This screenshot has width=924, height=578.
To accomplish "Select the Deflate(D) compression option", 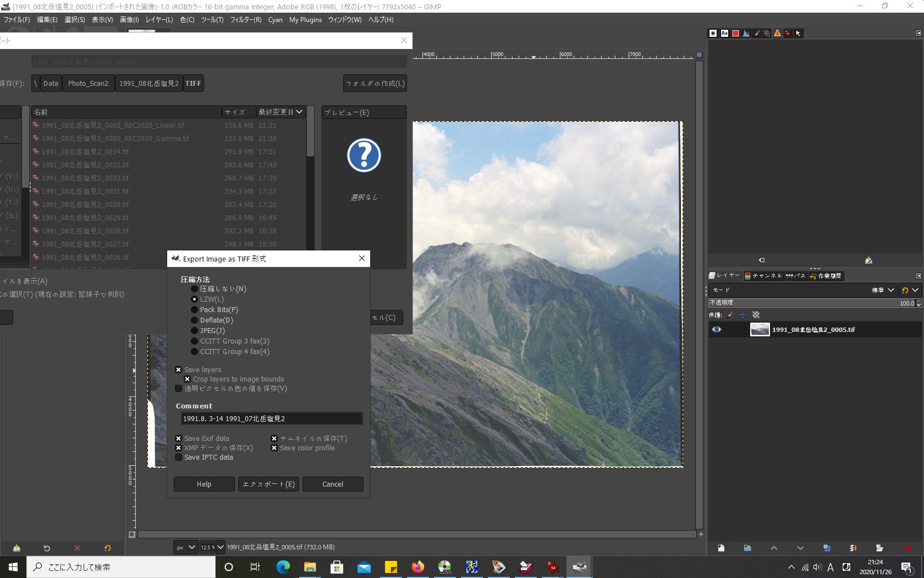I will (194, 320).
